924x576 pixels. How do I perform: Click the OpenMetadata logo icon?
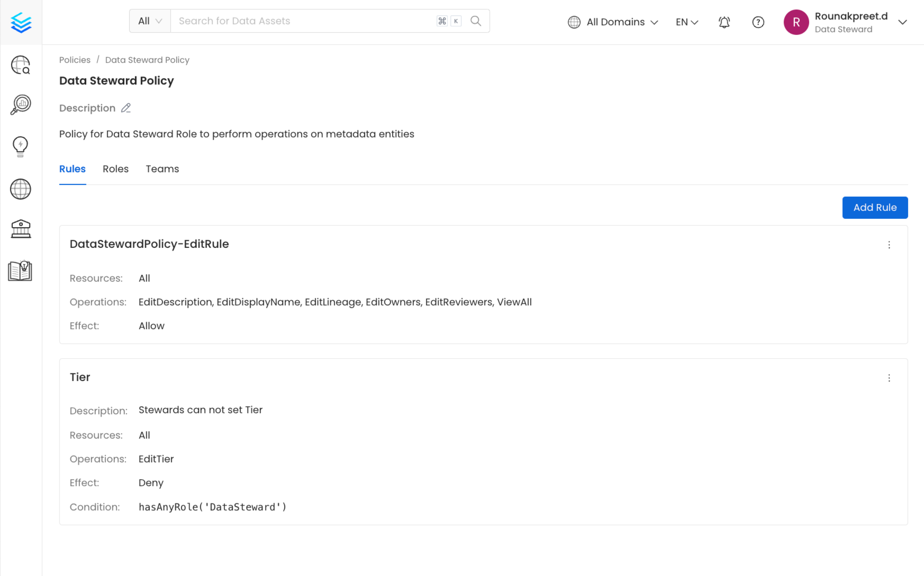click(21, 23)
